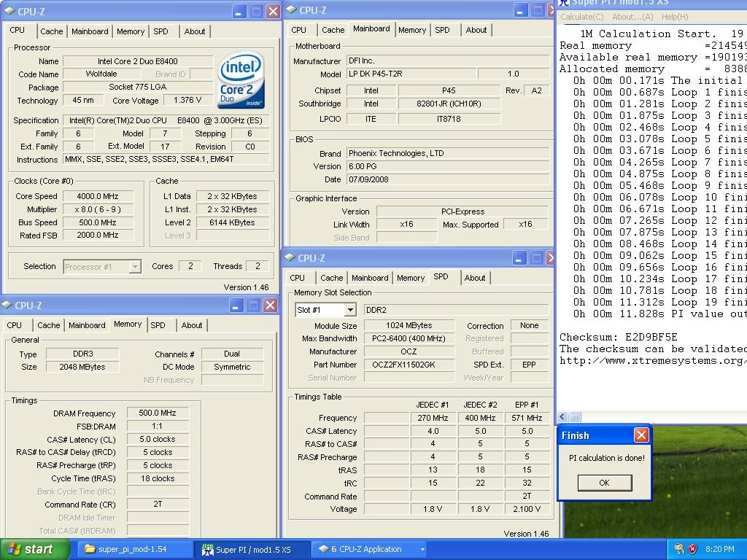The height and width of the screenshot is (560, 747).
Task: Select CPU tab in the CPU-Z motherboard window
Action: click(298, 30)
